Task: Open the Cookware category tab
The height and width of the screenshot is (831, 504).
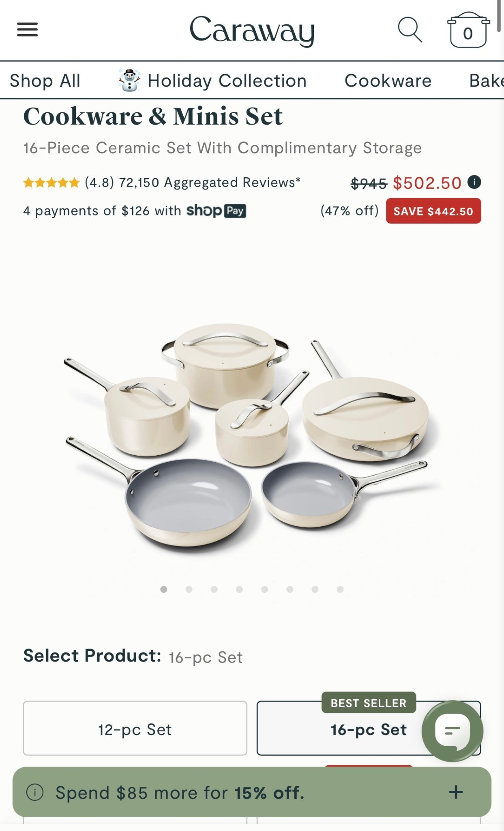Action: tap(388, 80)
